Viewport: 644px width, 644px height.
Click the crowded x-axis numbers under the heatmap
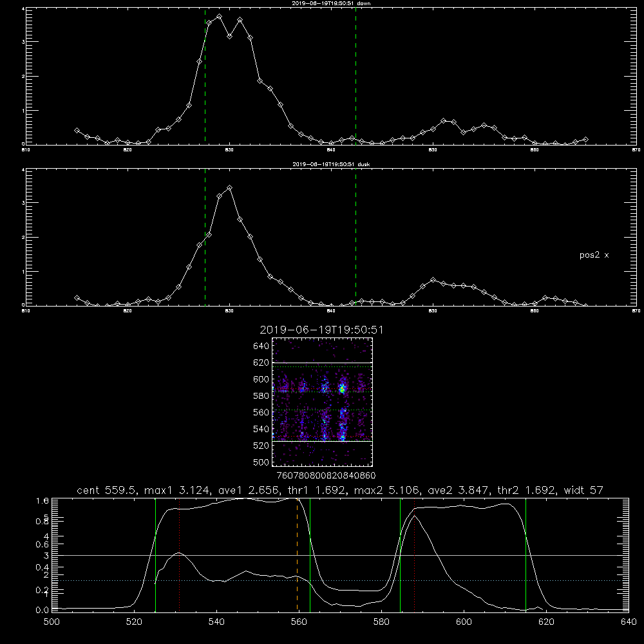click(326, 476)
